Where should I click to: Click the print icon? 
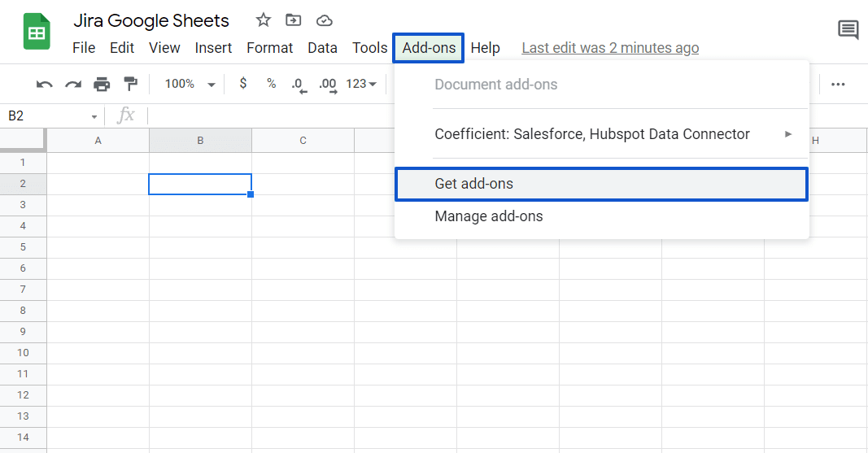click(x=102, y=84)
